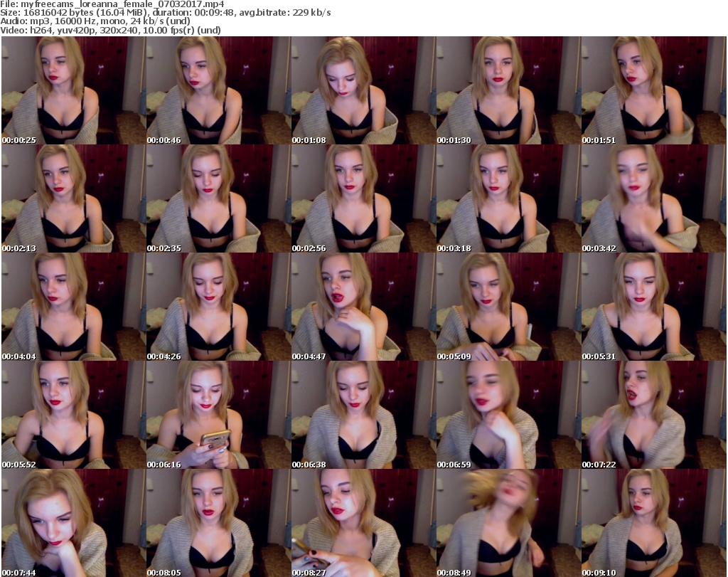Pick the contact sheet frame 00:04:47
This screenshot has width=728, height=577.
coord(363,307)
